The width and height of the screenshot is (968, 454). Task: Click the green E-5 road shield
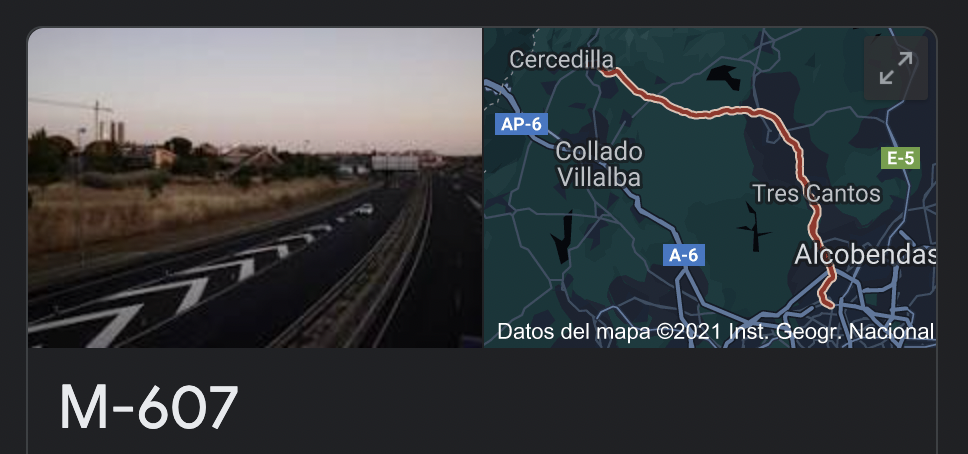coord(899,158)
